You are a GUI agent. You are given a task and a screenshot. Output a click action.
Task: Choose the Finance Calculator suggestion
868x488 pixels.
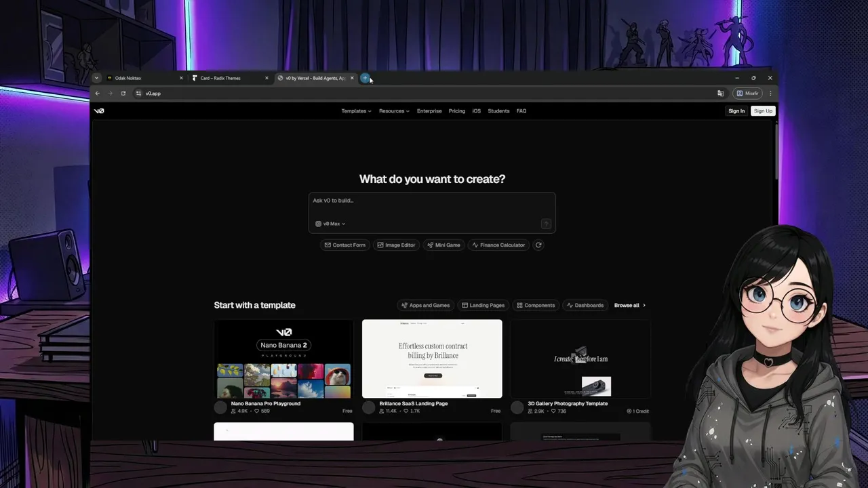coord(498,245)
